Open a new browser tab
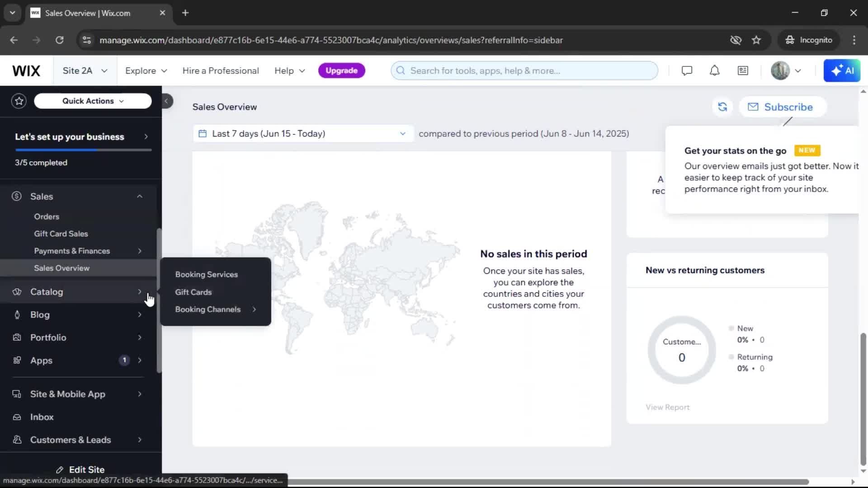868x488 pixels. 185,13
